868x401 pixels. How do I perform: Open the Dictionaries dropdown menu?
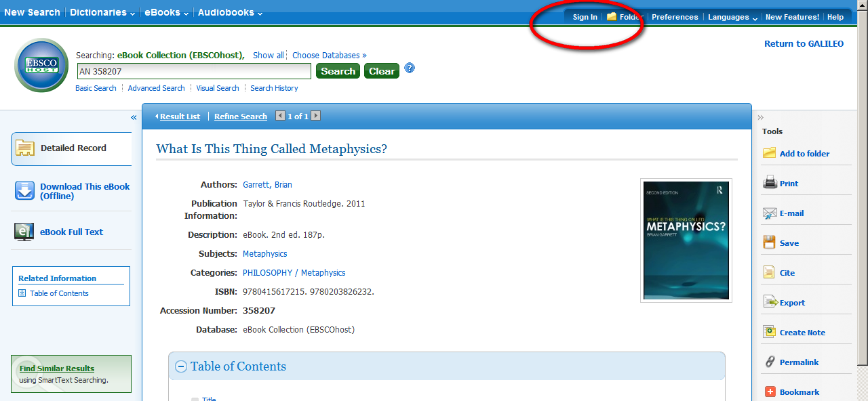coord(102,12)
